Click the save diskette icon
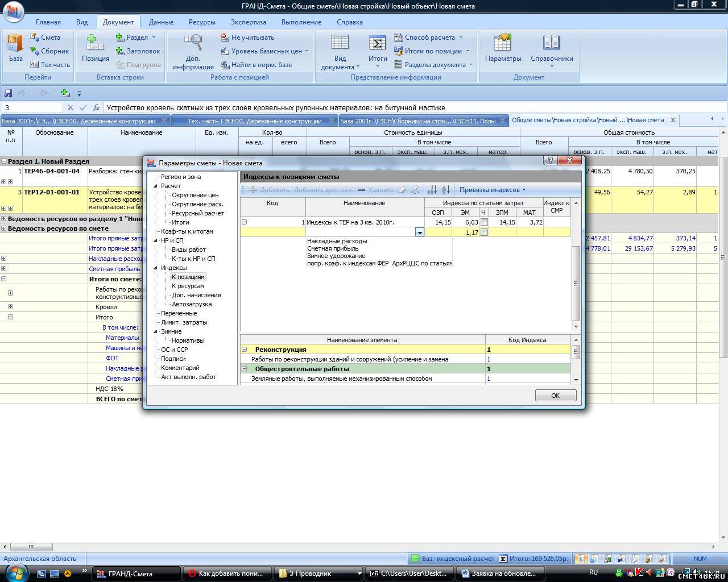The width and height of the screenshot is (728, 582). [8, 93]
